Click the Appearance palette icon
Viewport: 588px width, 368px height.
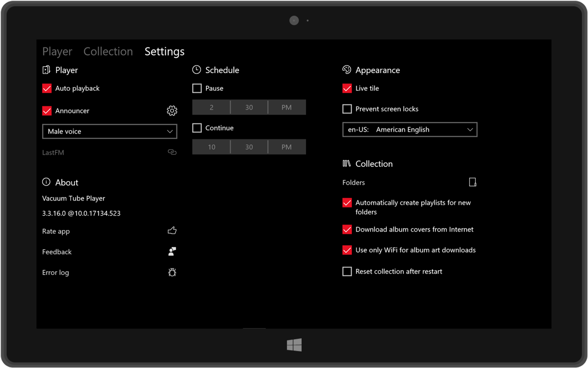tap(346, 70)
